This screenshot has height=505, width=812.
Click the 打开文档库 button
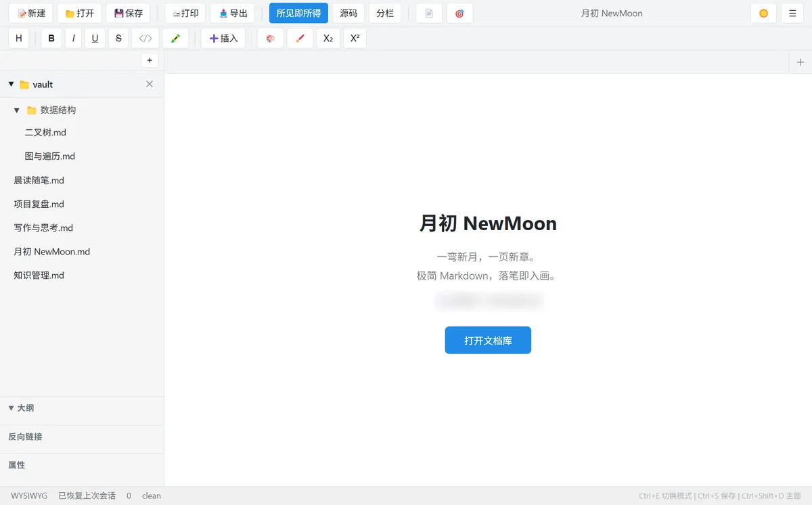coord(488,340)
